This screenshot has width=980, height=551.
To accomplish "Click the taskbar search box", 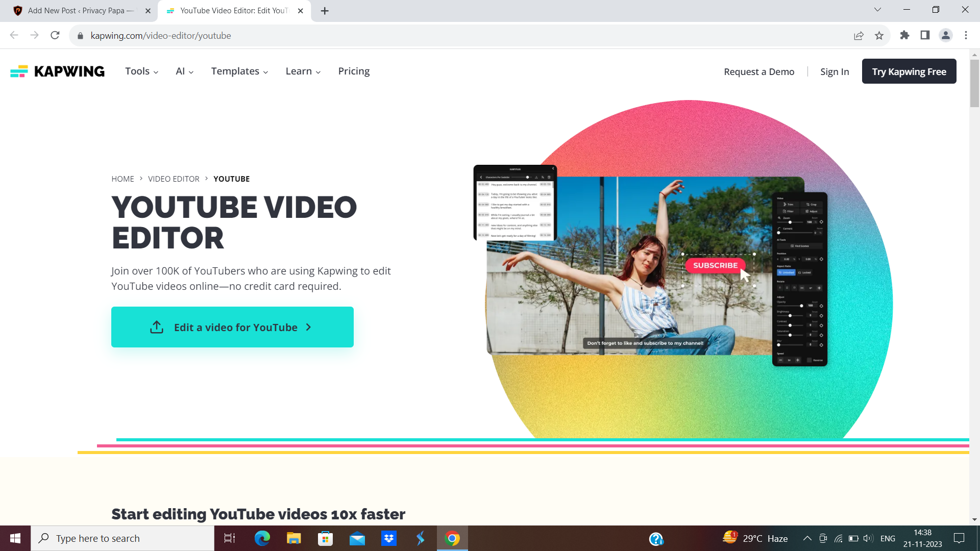I will 122,538.
